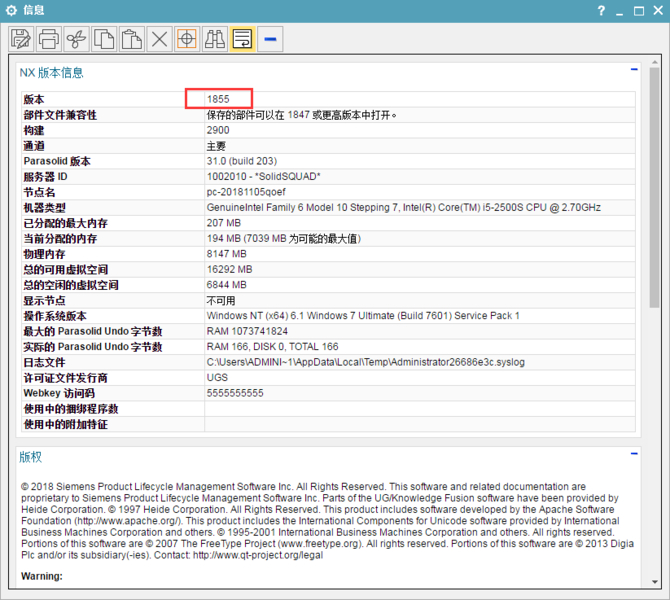670x600 pixels.
Task: Collapse the NX 版本信息 section
Action: click(634, 70)
